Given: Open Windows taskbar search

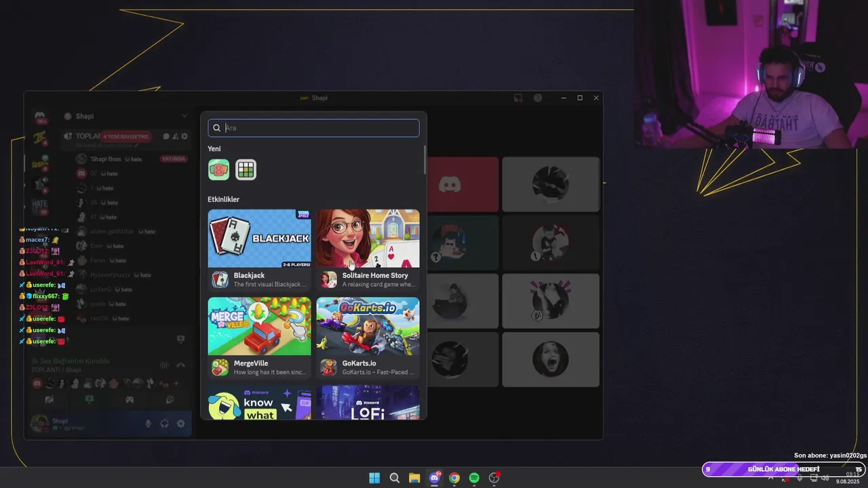Looking at the screenshot, I should [x=394, y=478].
